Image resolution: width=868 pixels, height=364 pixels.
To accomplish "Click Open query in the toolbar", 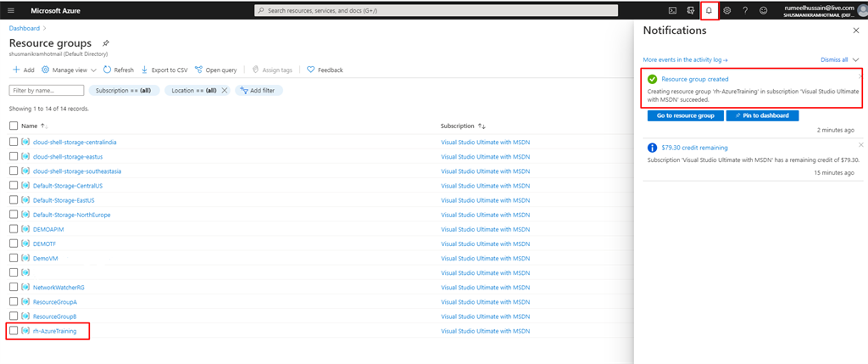I will (x=216, y=70).
